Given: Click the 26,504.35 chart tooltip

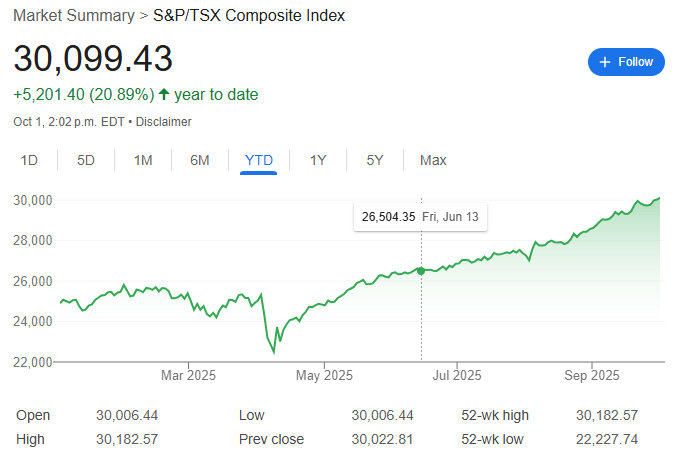Looking at the screenshot, I should tap(420, 217).
